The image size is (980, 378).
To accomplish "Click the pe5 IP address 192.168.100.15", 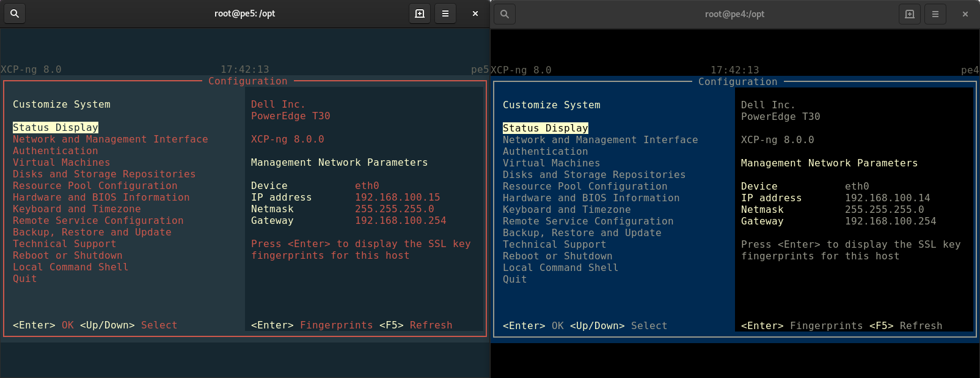I will click(398, 197).
